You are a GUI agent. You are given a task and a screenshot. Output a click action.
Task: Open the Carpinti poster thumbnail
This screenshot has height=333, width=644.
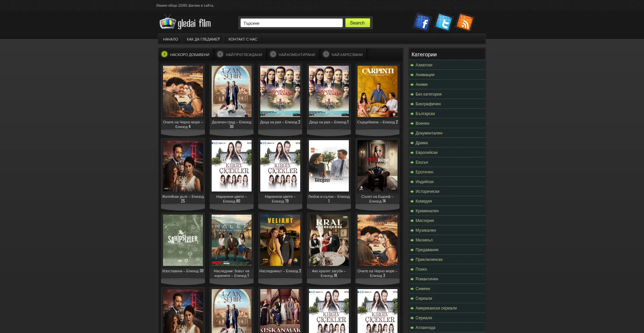point(377,91)
